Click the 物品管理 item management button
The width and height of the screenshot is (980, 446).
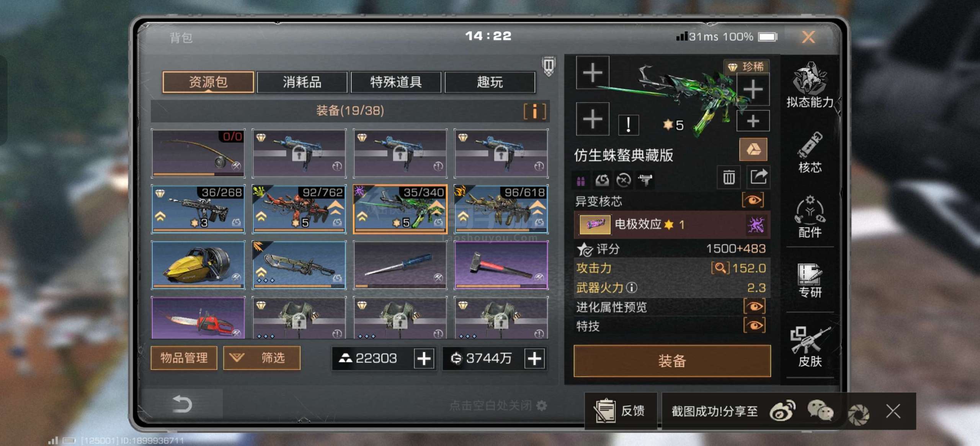(184, 358)
